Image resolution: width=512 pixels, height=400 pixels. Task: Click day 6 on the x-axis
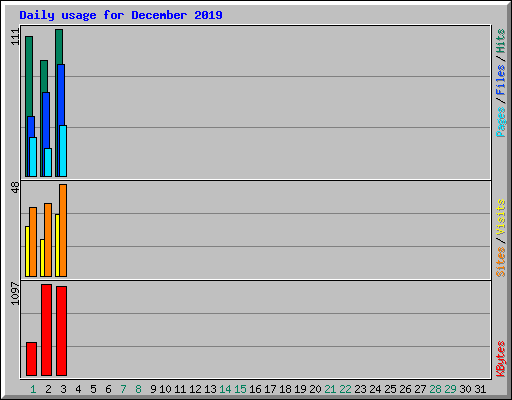point(108,389)
